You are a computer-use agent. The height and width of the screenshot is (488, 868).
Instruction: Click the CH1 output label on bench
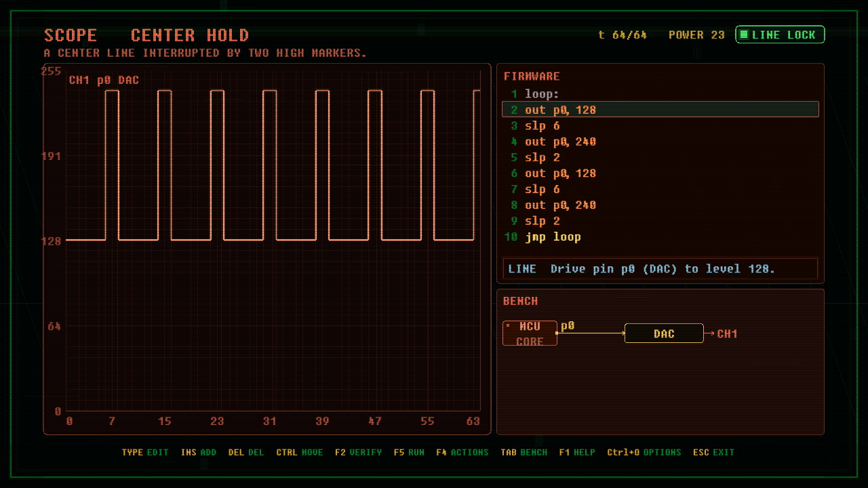point(727,333)
